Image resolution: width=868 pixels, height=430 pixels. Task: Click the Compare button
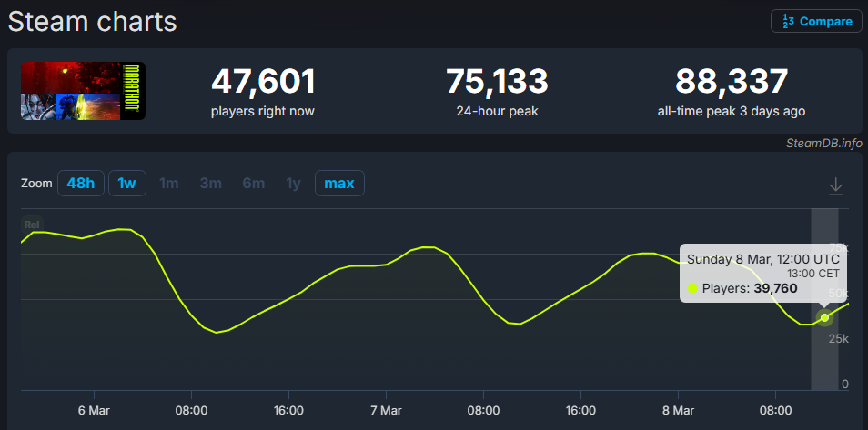[x=816, y=22]
